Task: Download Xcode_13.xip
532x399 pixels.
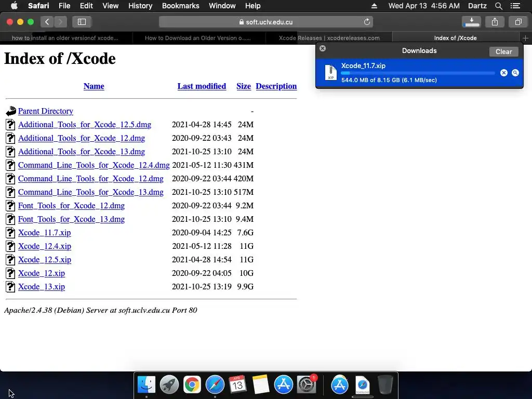Action: coord(42,287)
